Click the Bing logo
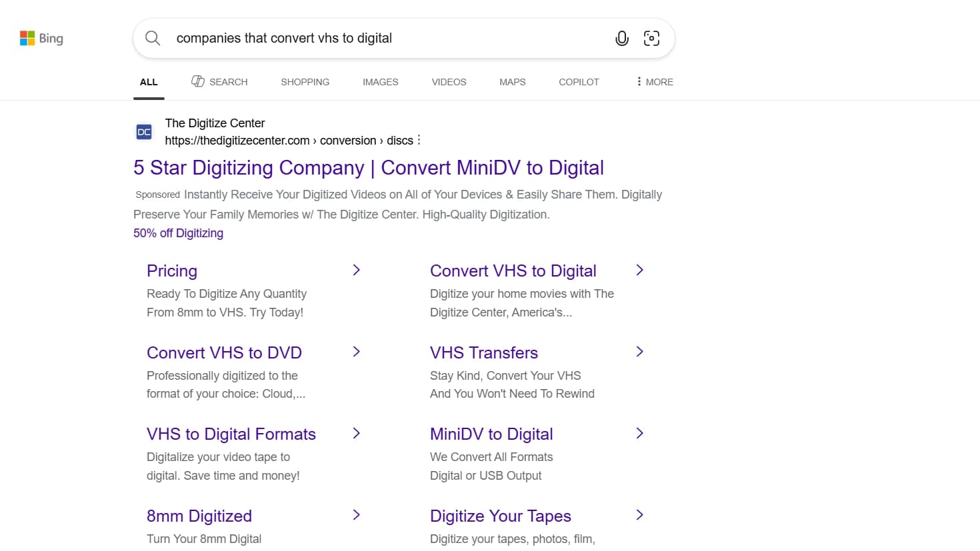Image resolution: width=980 pixels, height=551 pixels. (x=41, y=38)
